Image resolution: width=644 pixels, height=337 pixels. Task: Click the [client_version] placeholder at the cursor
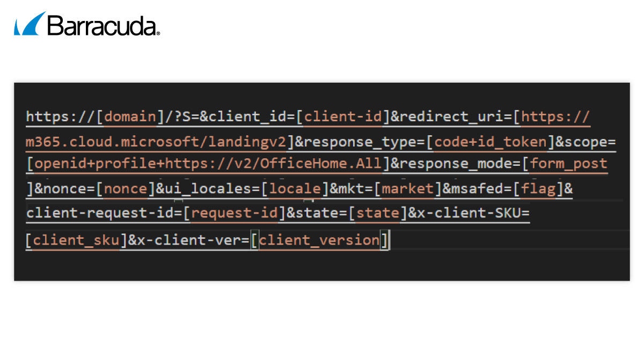pos(319,240)
